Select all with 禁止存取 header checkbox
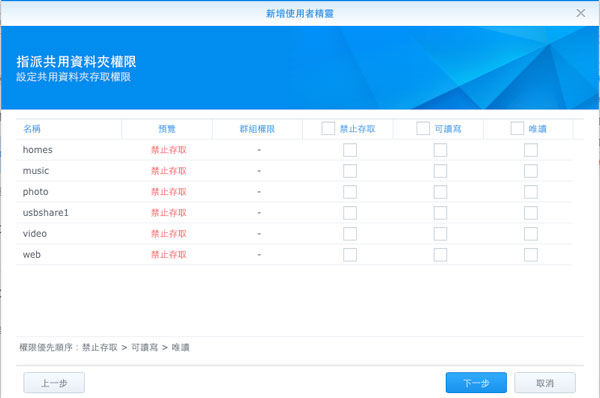 coord(328,129)
